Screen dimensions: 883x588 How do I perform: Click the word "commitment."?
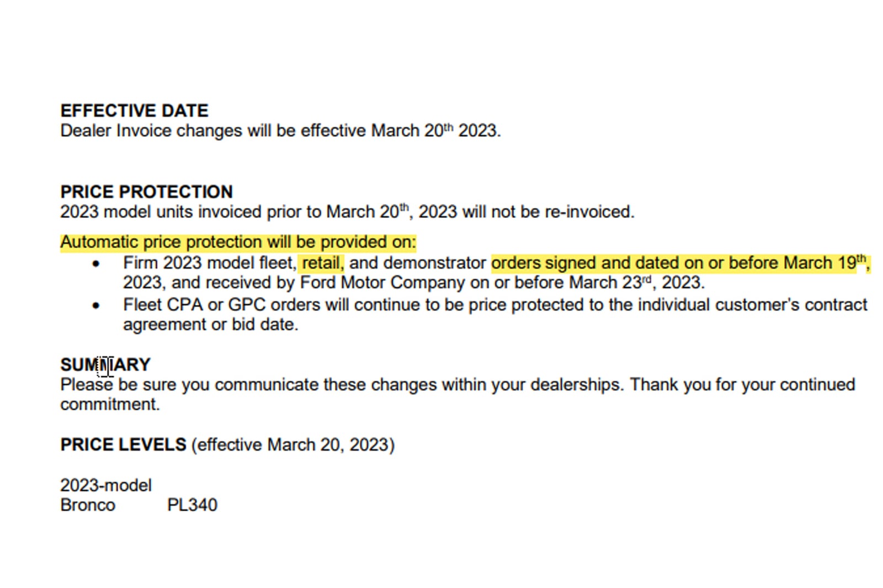(x=110, y=404)
